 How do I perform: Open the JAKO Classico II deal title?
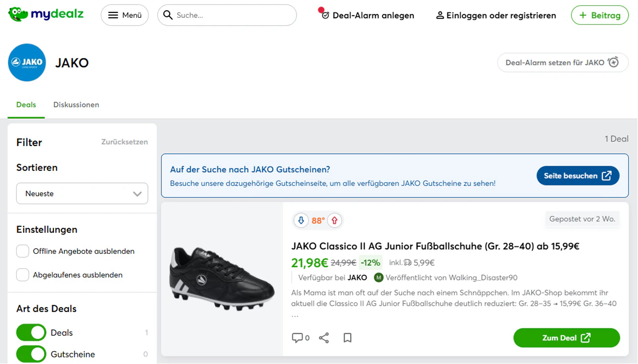[435, 246]
